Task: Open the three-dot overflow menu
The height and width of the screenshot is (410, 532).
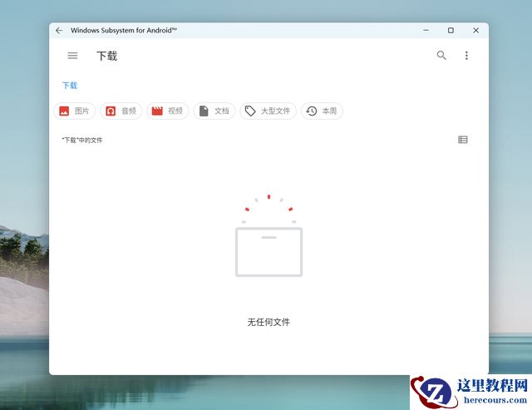Action: (466, 56)
